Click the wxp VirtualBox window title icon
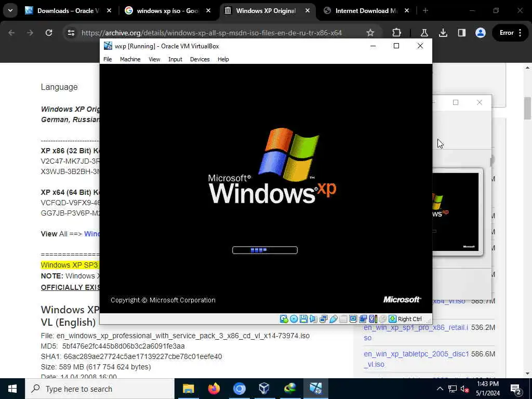Screen dimensions: 532x399 point(108,46)
